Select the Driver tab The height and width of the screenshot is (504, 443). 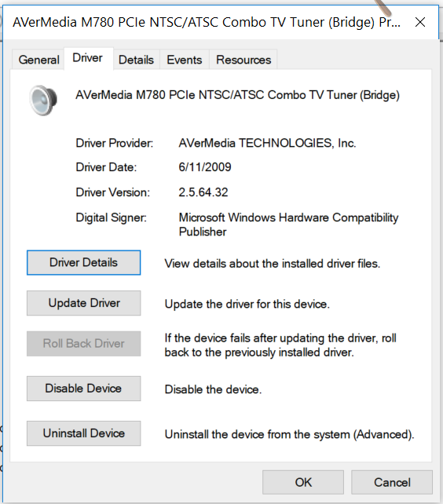pos(87,58)
